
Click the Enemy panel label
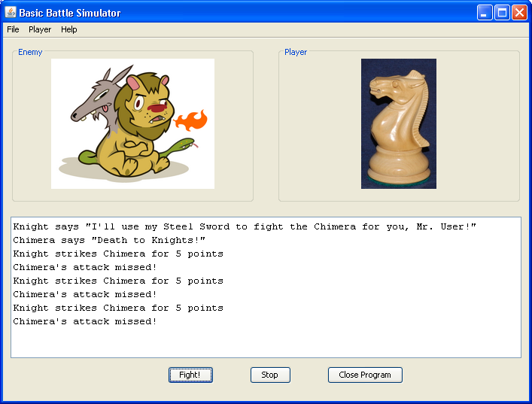[x=30, y=52]
